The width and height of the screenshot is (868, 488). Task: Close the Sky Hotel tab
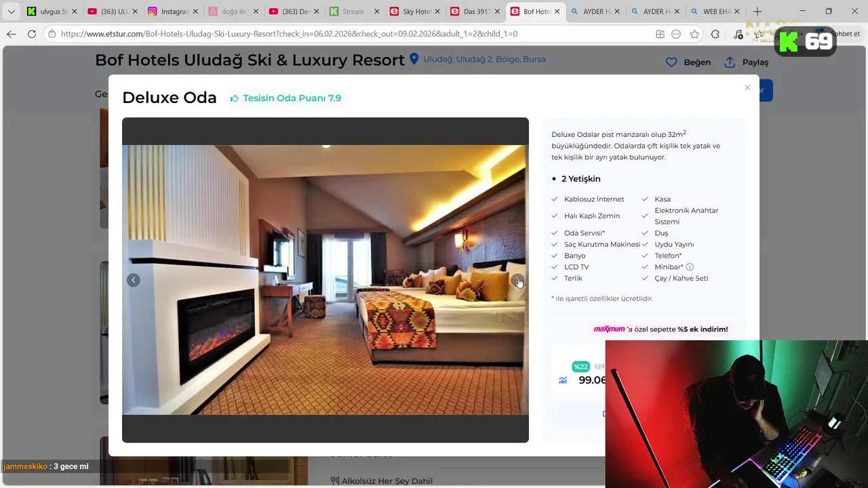437,12
